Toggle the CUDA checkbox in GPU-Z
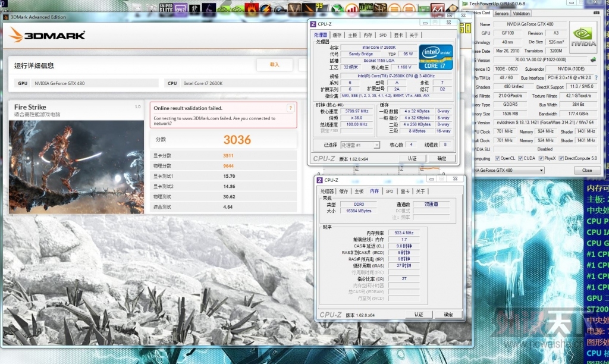 520,158
